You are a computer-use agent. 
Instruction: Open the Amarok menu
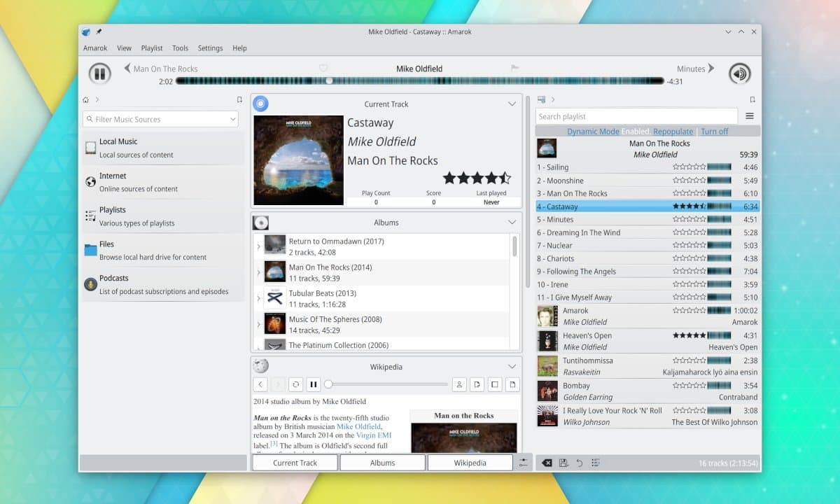(95, 48)
